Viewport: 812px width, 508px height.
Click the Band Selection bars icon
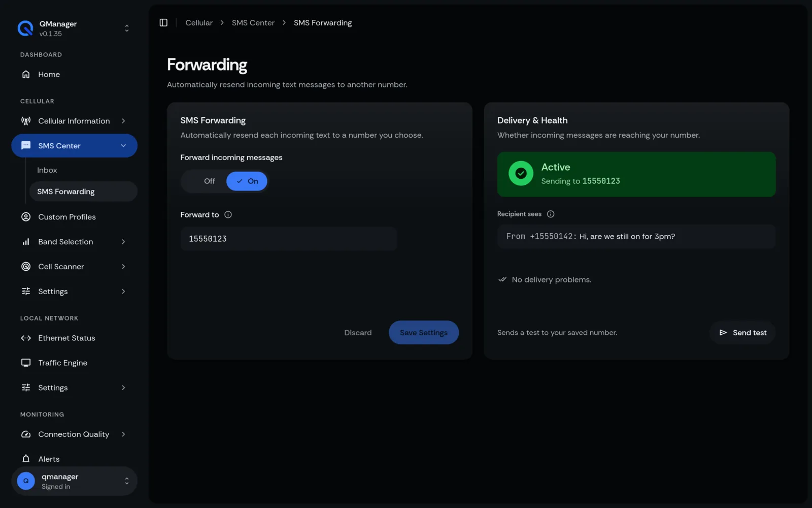[26, 242]
